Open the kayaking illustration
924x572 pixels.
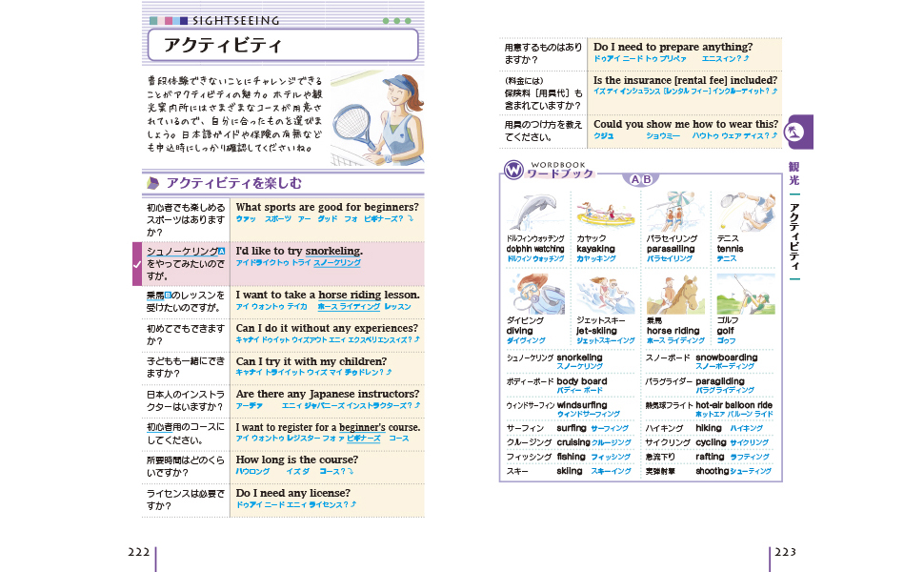pos(605,214)
